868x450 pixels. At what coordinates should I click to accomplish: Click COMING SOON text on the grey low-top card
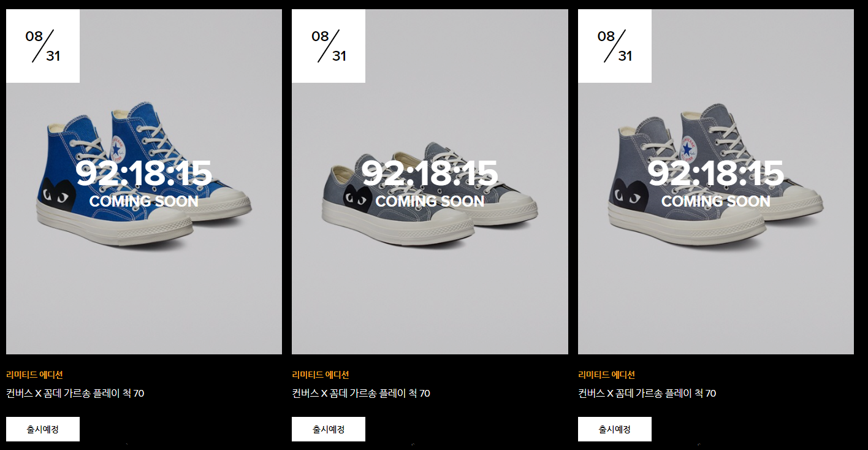[x=430, y=201]
